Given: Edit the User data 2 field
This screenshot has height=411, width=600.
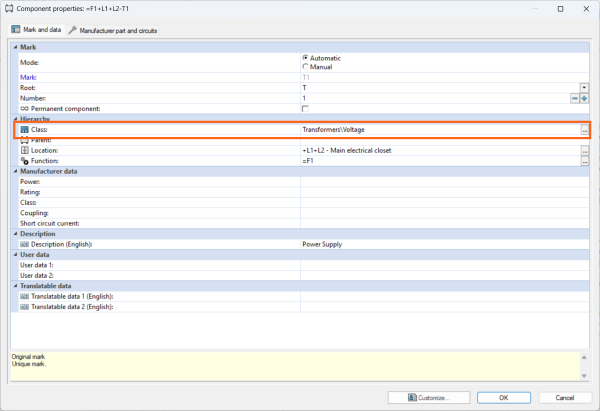Looking at the screenshot, I should click(445, 276).
